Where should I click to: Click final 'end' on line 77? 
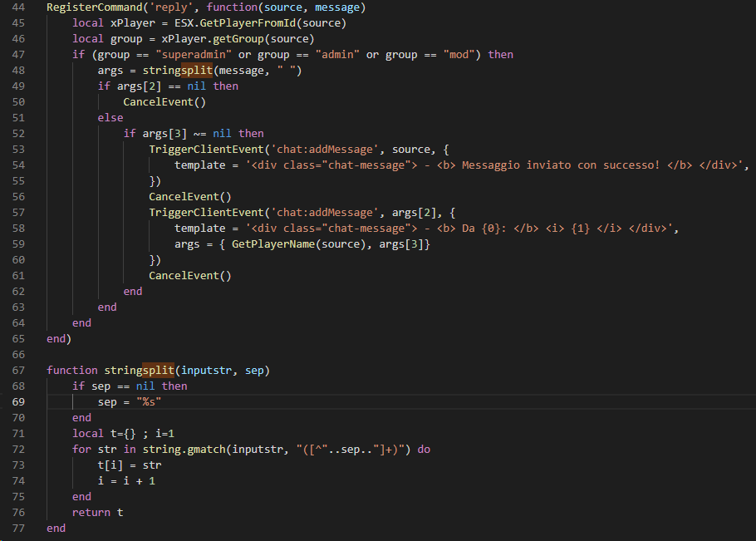click(56, 529)
